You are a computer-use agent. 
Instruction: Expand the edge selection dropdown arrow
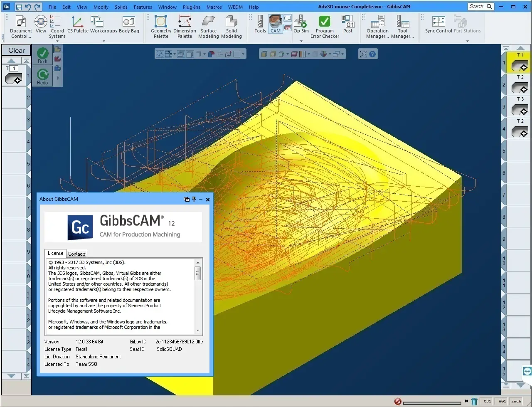tap(204, 54)
